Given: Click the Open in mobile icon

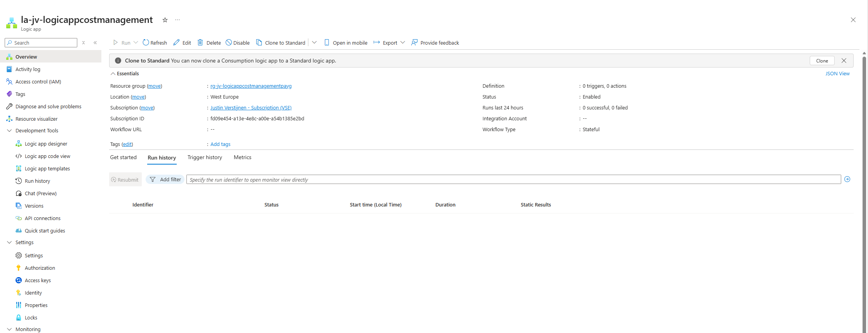Looking at the screenshot, I should click(x=327, y=42).
